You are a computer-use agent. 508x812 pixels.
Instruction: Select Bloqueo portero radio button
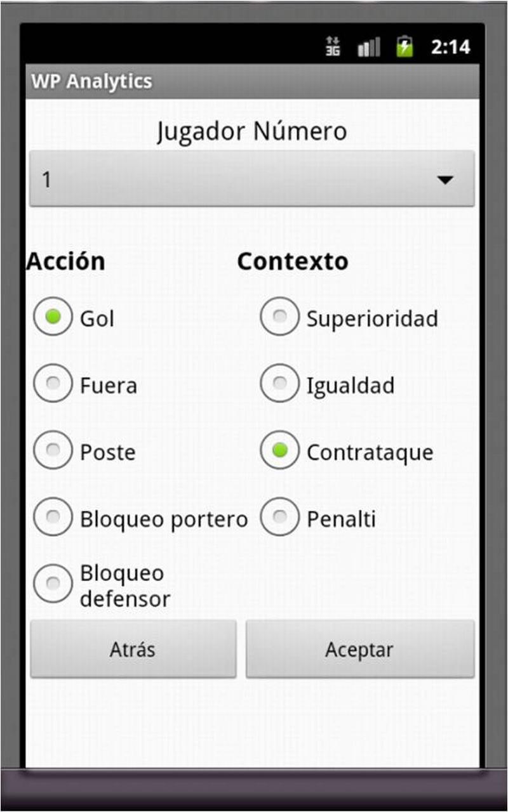(x=53, y=518)
